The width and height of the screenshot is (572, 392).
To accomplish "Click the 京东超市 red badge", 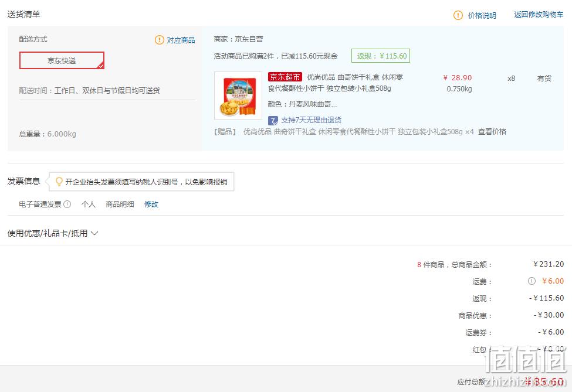I will pyautogui.click(x=285, y=77).
